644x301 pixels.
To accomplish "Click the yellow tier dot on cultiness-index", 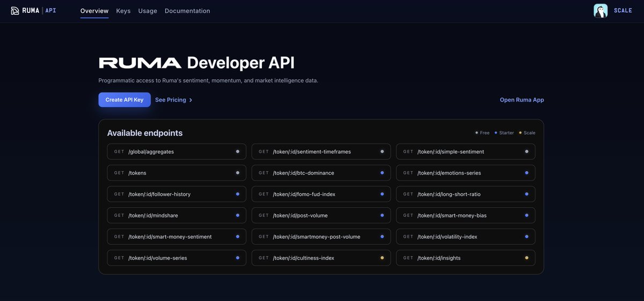I will (382, 258).
